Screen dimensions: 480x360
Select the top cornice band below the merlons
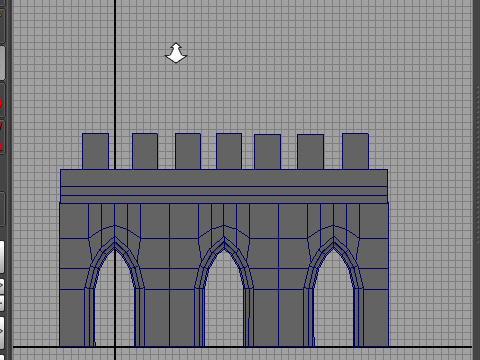tap(224, 178)
